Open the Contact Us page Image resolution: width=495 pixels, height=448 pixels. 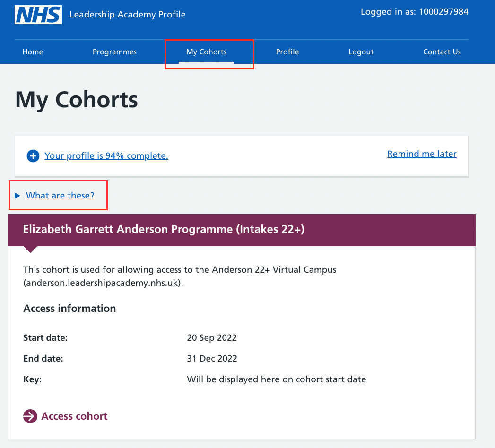[x=442, y=52]
